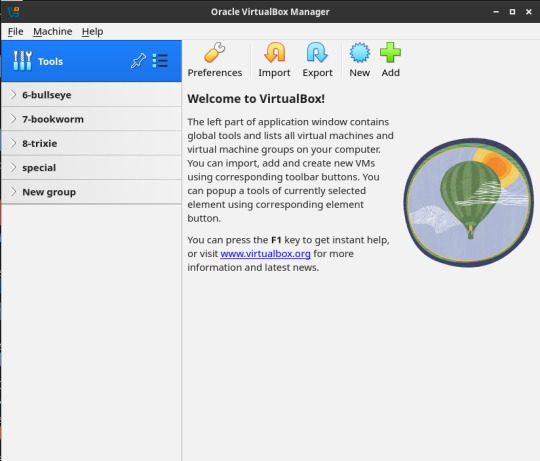Close the VirtualBox Manager window

(x=529, y=12)
